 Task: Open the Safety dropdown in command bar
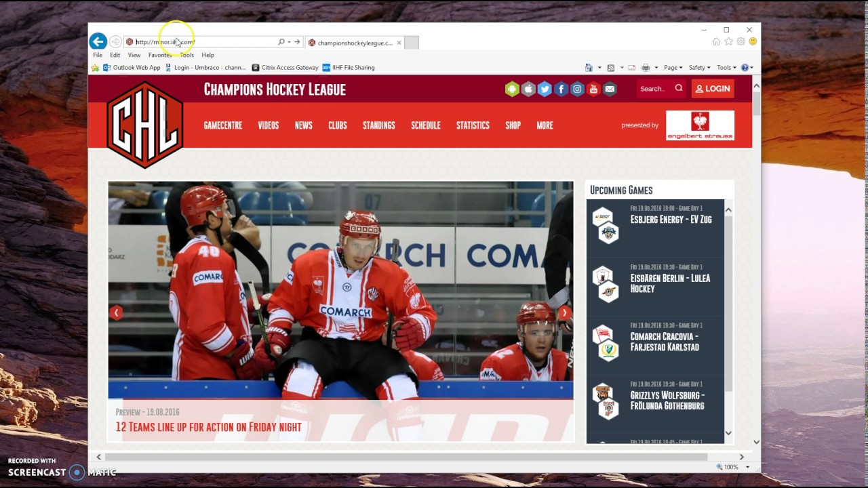[x=699, y=68]
